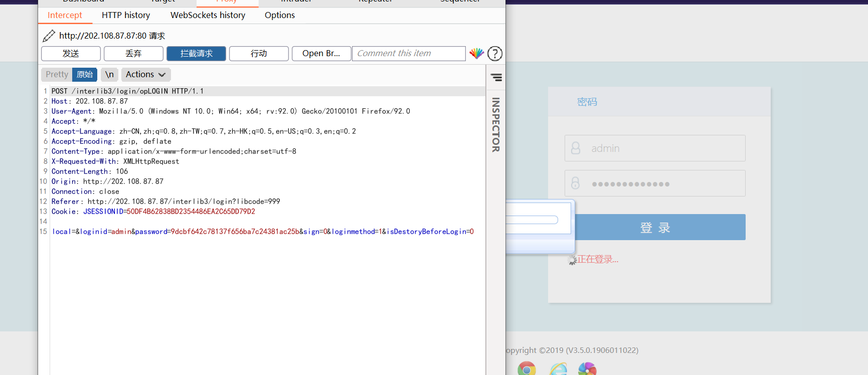This screenshot has width=868, height=375.
Task: Click the lock icon in the password field
Action: point(576,183)
